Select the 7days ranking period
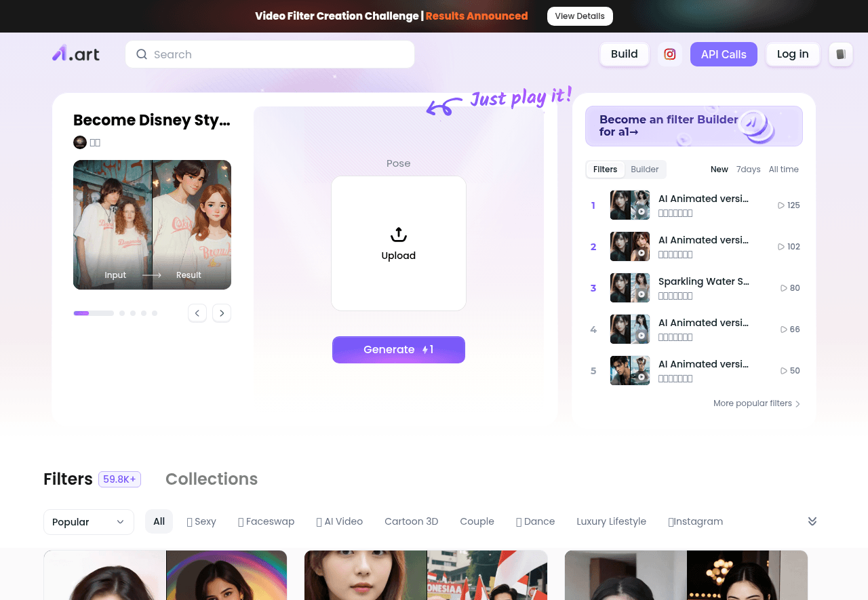Screen dimensions: 868x600 click(748, 169)
